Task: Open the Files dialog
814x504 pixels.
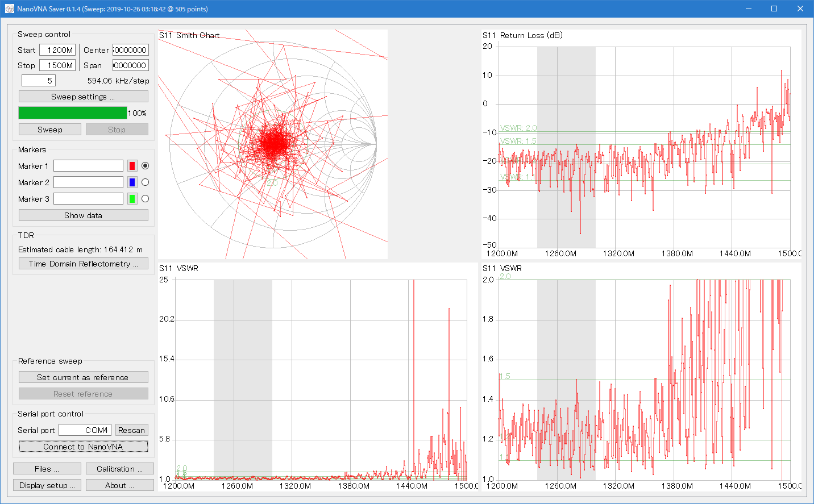Action: [x=47, y=469]
